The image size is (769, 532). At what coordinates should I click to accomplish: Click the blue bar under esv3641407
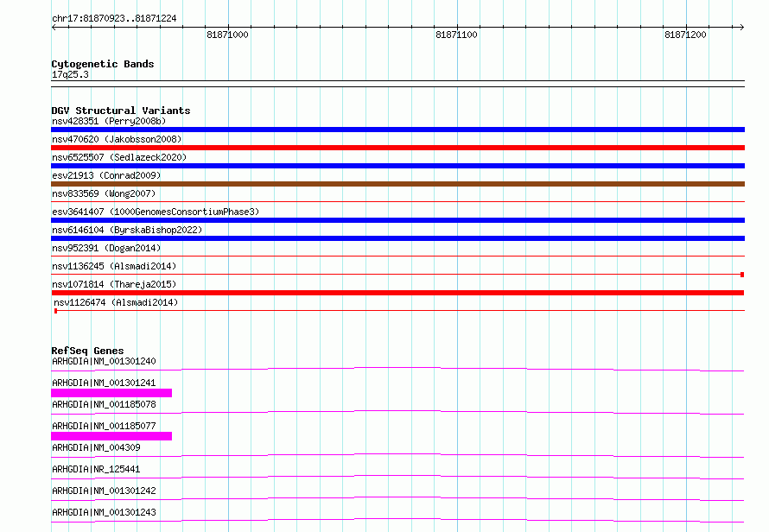point(397,220)
